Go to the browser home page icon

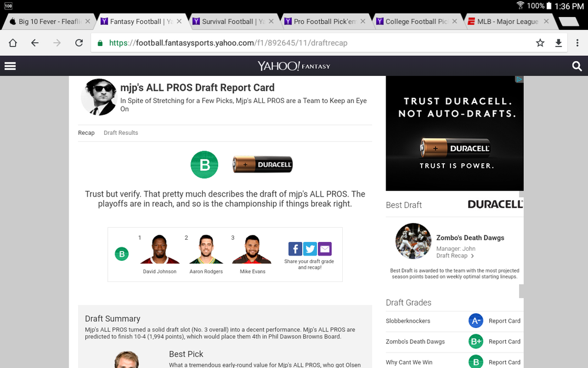pos(13,43)
